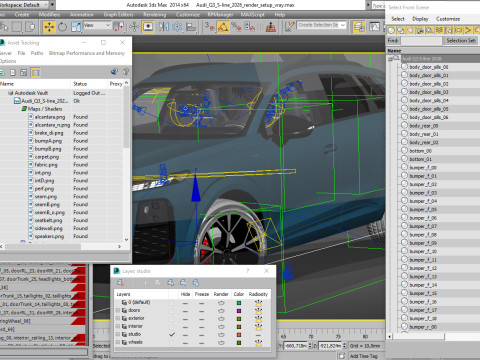Click Create New Layer icon in Layer dialog
Image resolution: width=480 pixels, height=360 pixels.
[x=120, y=283]
